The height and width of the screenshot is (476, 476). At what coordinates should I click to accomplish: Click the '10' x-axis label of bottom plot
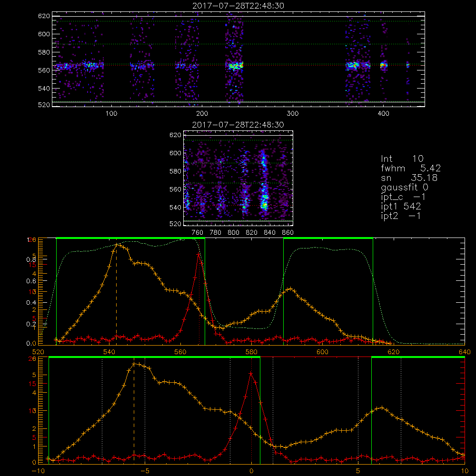[x=465, y=471]
